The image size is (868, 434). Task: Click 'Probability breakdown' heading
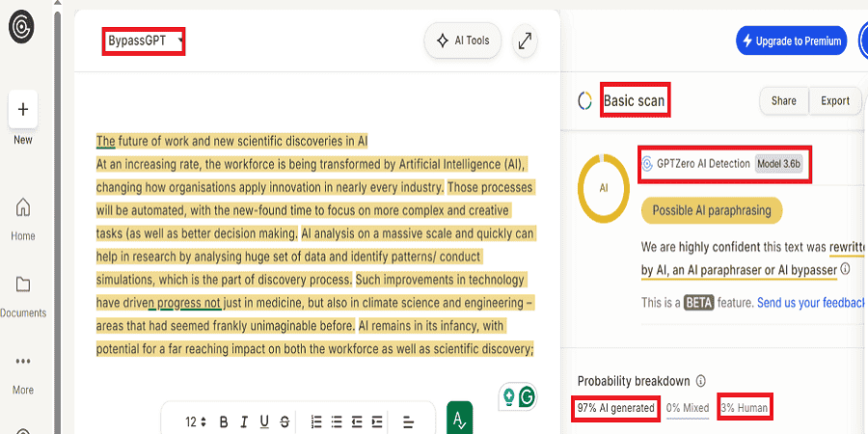point(634,381)
